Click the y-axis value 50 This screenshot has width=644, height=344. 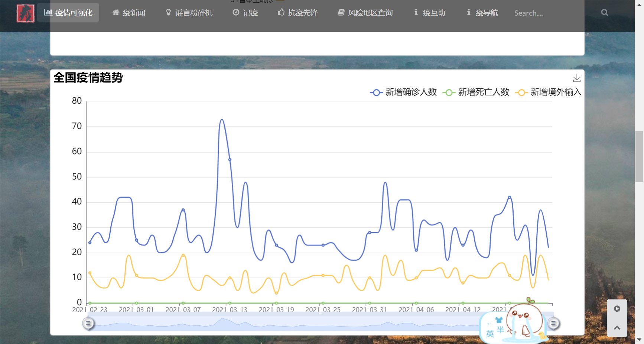pyautogui.click(x=77, y=177)
